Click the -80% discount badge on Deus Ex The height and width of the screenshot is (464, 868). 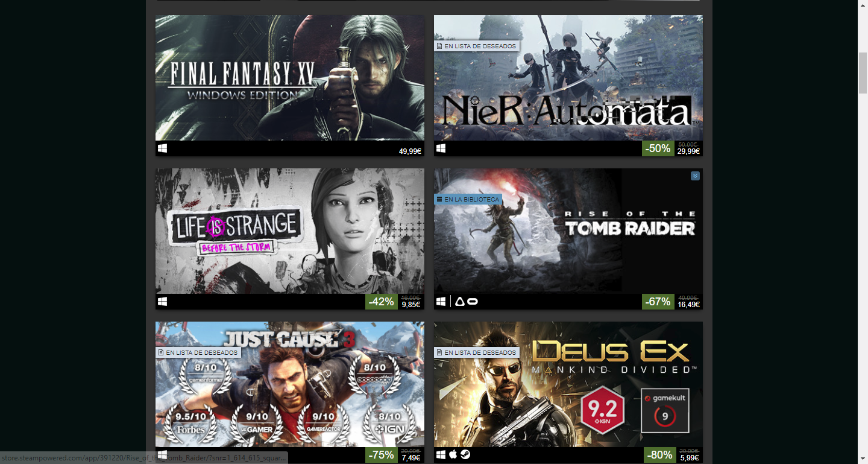[x=660, y=455]
